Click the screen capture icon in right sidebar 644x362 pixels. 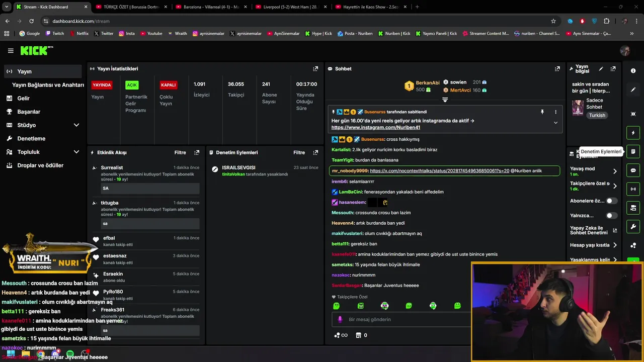click(633, 114)
